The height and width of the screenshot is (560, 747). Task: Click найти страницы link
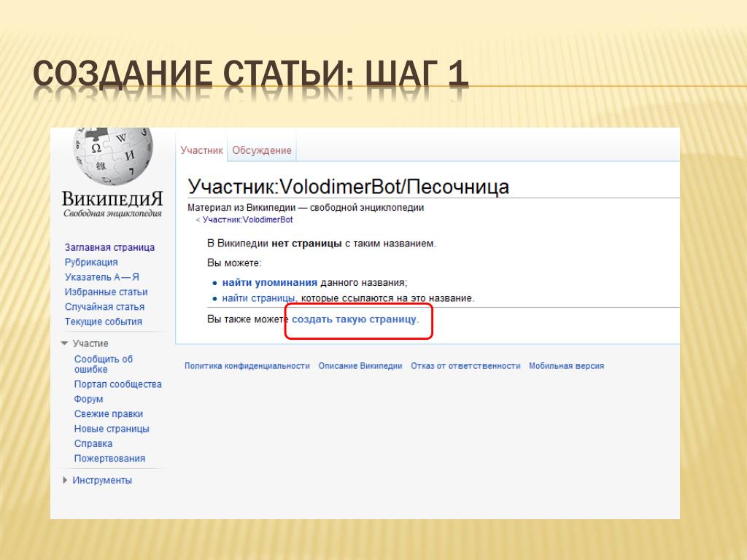(259, 298)
